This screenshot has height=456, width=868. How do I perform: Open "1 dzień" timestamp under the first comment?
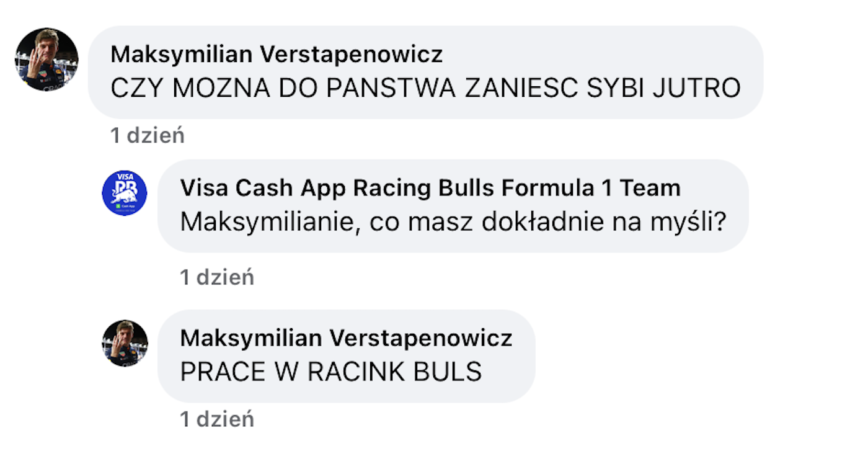[148, 135]
